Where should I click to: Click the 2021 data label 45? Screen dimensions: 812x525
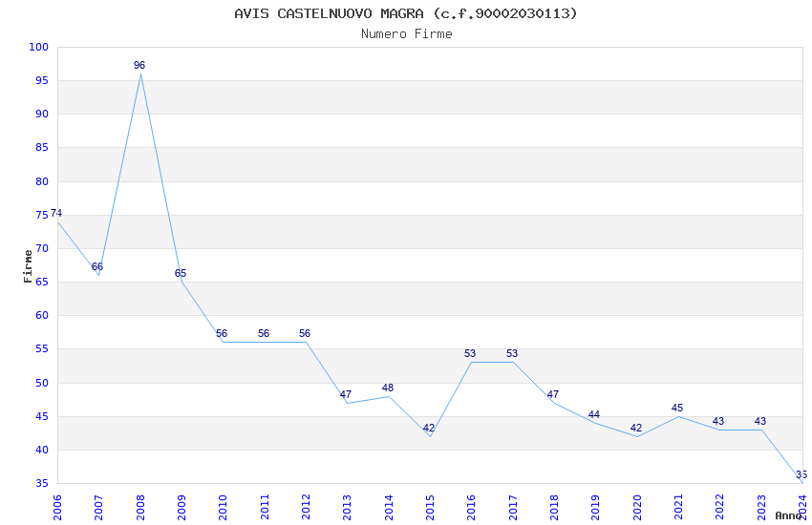tap(677, 409)
